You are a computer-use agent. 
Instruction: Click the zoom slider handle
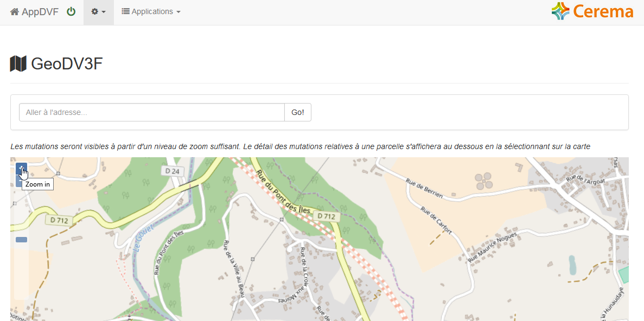(21, 240)
